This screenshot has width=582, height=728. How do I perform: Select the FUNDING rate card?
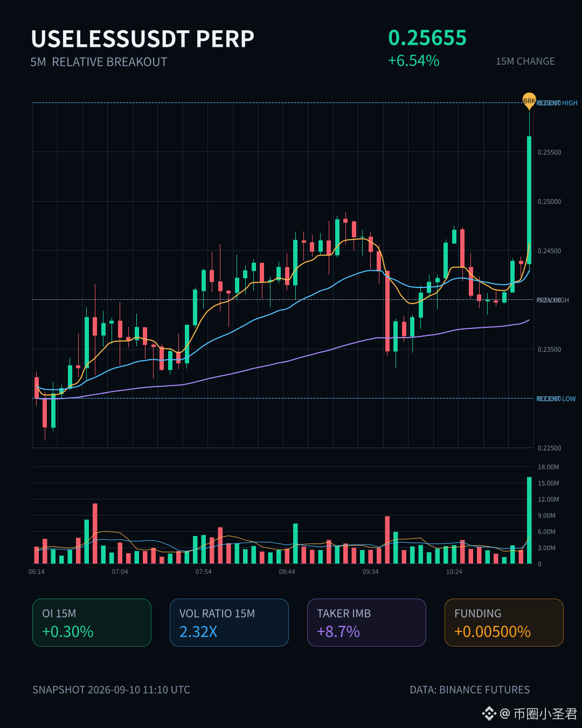click(504, 622)
